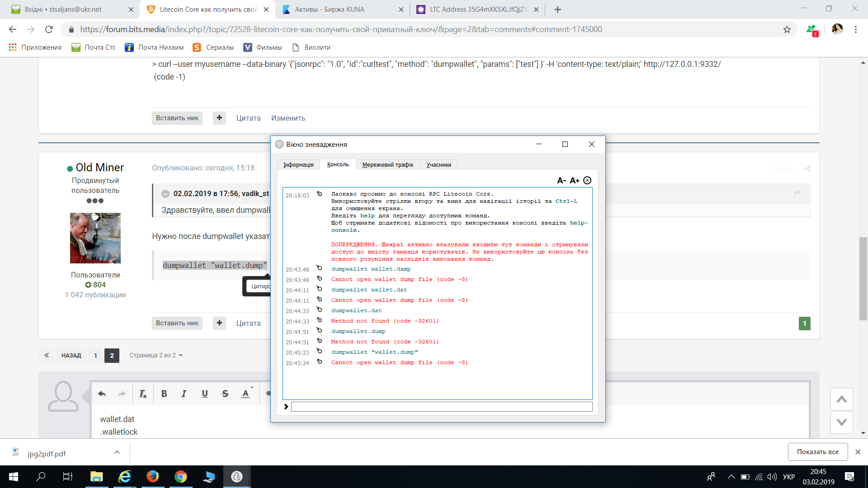Viewport: 868px width, 488px height.
Task: Open Фильмы bookmark
Action: pos(262,47)
